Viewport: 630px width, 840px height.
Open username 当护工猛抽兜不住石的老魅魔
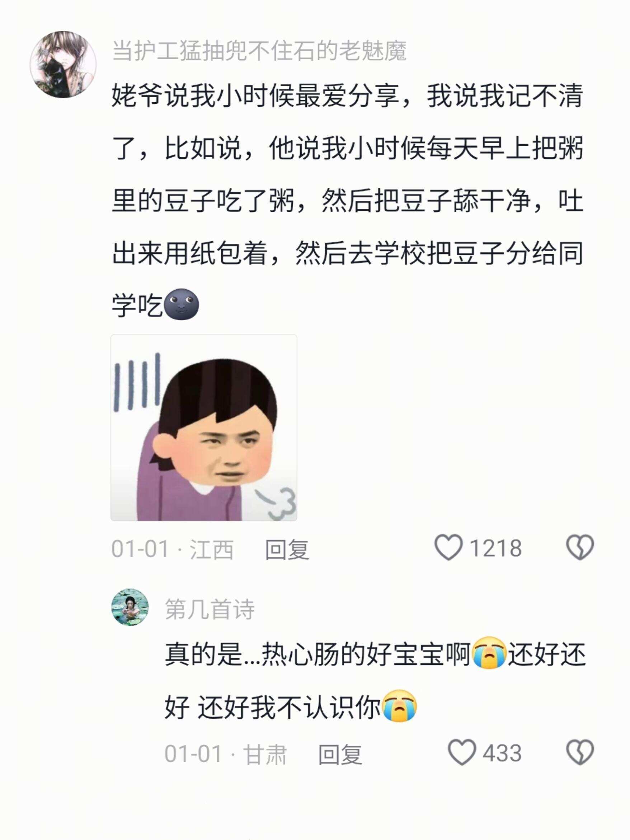259,51
